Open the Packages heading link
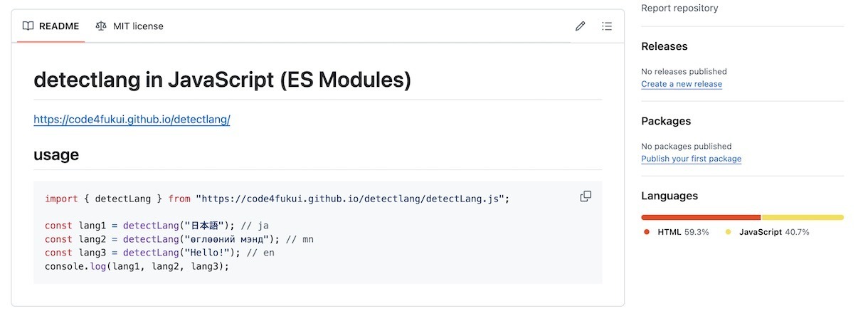Image resolution: width=868 pixels, height=321 pixels. [x=666, y=121]
